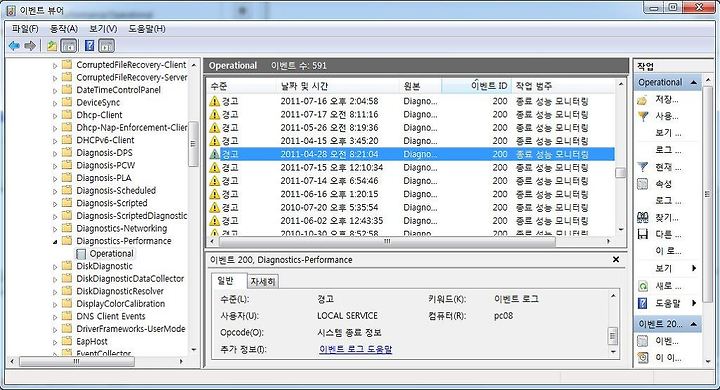Image resolution: width=720 pixels, height=390 pixels.
Task: Click the 로그 지우기 action below 보기
Action: point(668,150)
